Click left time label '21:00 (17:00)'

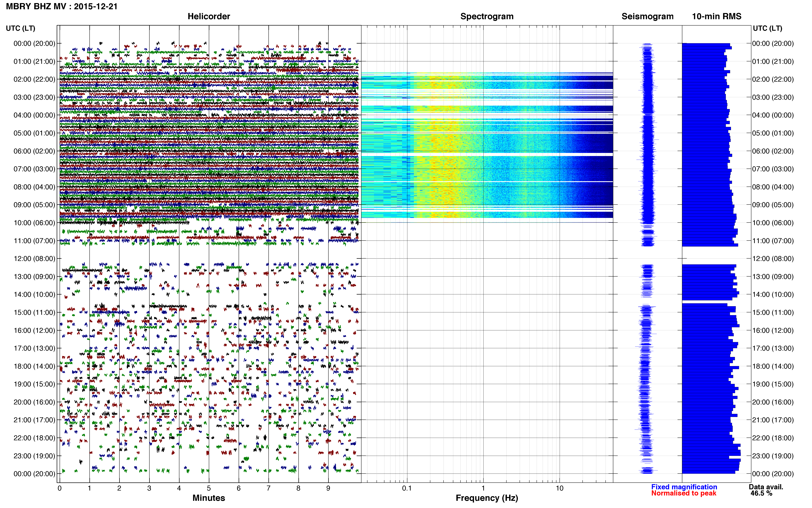tap(34, 420)
